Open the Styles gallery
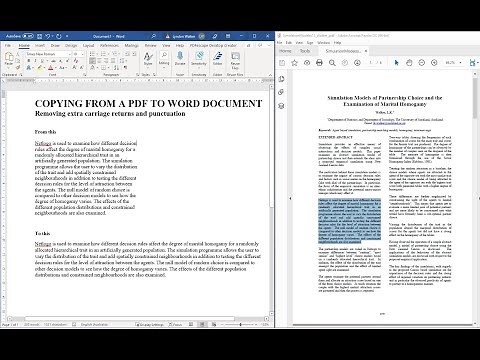This screenshot has height=360, width=480. click(x=148, y=59)
